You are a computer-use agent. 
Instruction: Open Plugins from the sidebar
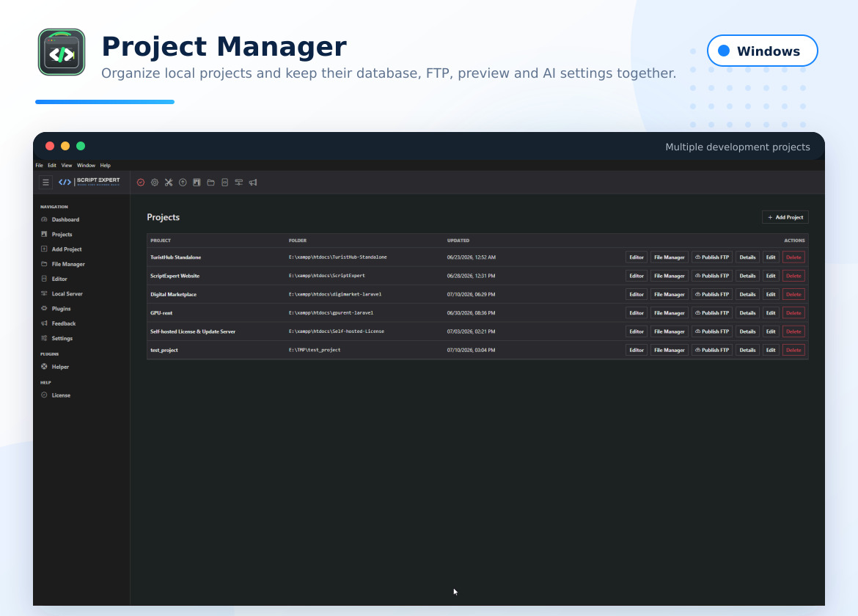[x=62, y=309]
